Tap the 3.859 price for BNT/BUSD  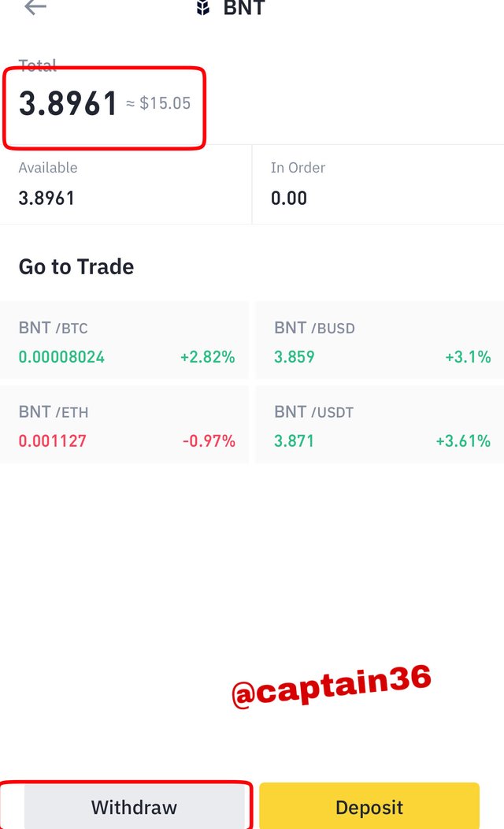tap(295, 357)
